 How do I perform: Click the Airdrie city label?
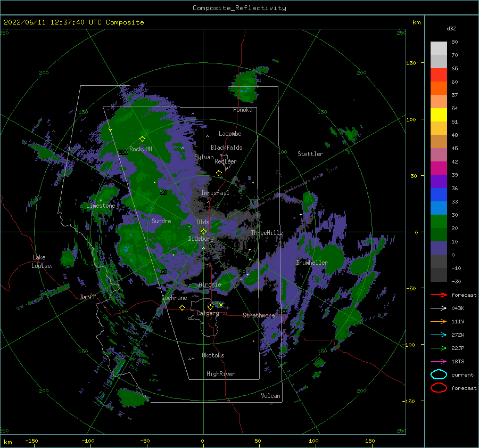click(210, 284)
